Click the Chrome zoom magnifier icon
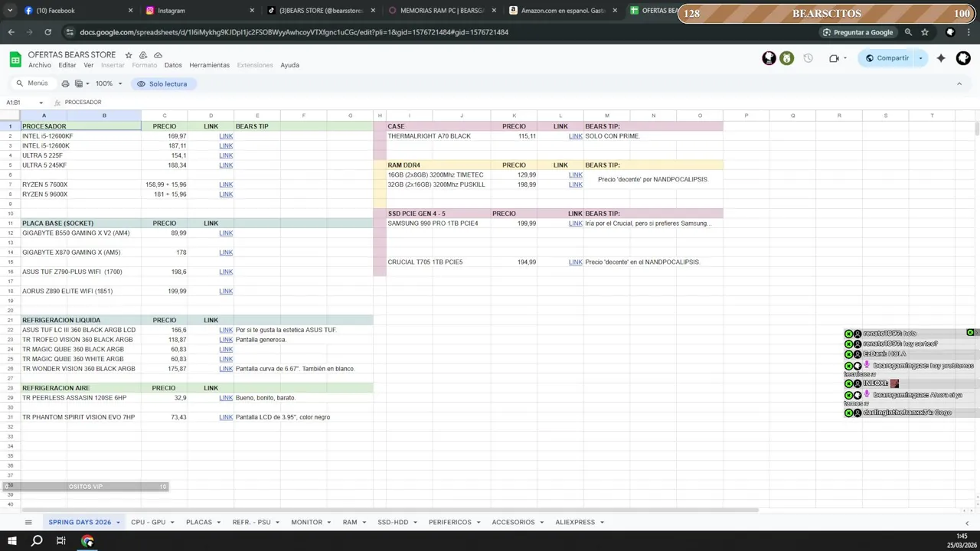This screenshot has width=980, height=551. (x=908, y=32)
